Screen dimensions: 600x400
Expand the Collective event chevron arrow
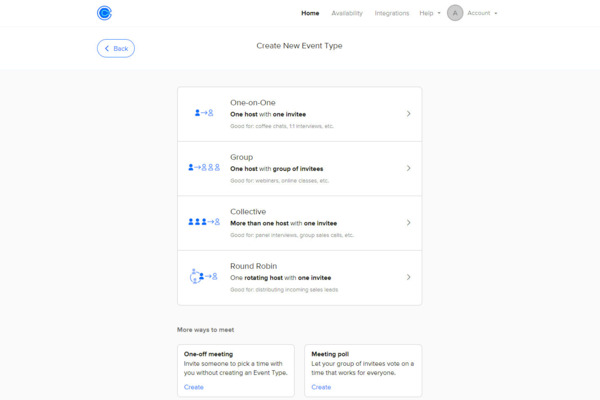coord(408,222)
